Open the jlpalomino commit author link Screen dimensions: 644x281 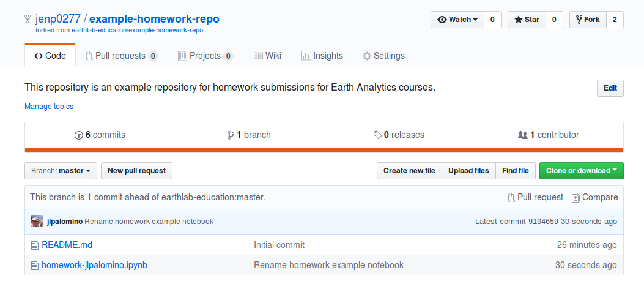tap(65, 222)
